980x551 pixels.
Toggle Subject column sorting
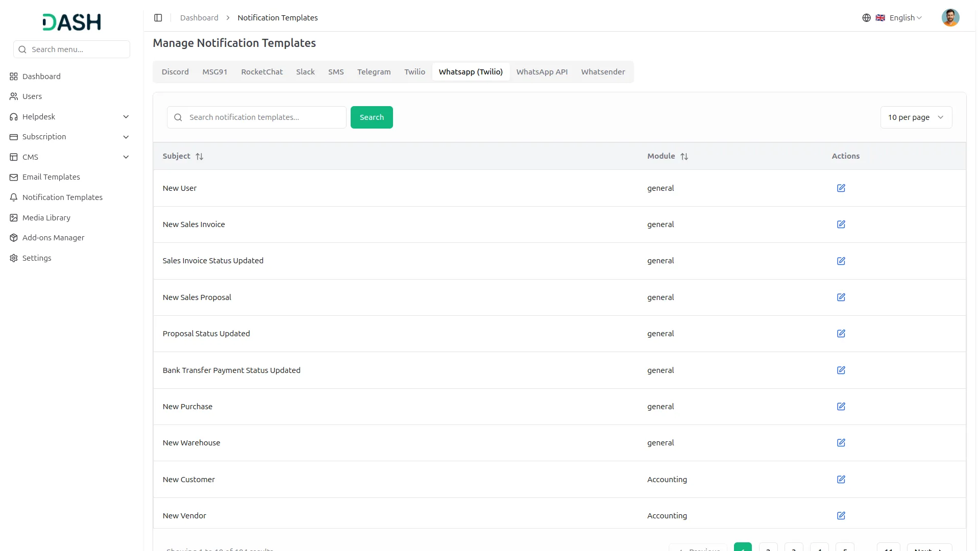click(199, 156)
